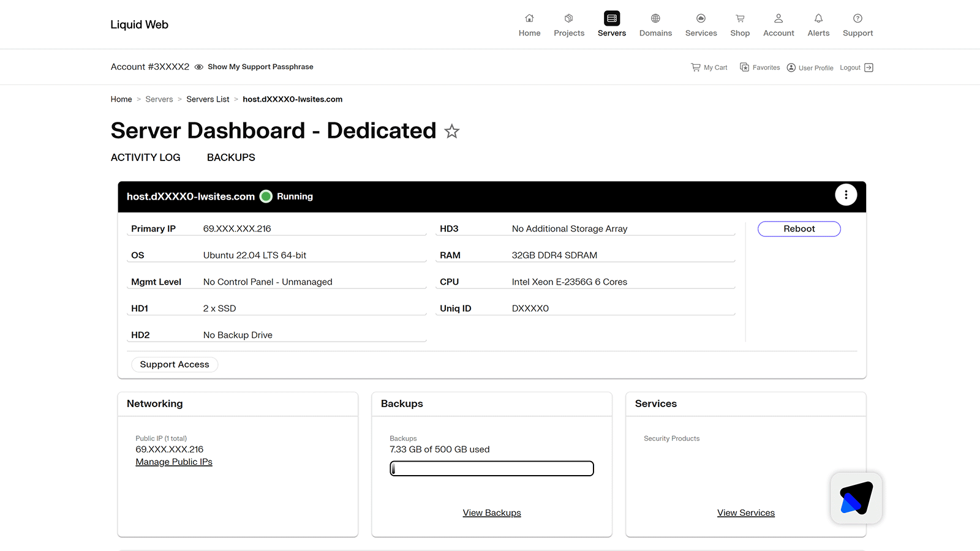Click host.dXXXX0-lwsites.com header title
Screen dimensions: 980x551
coord(190,197)
